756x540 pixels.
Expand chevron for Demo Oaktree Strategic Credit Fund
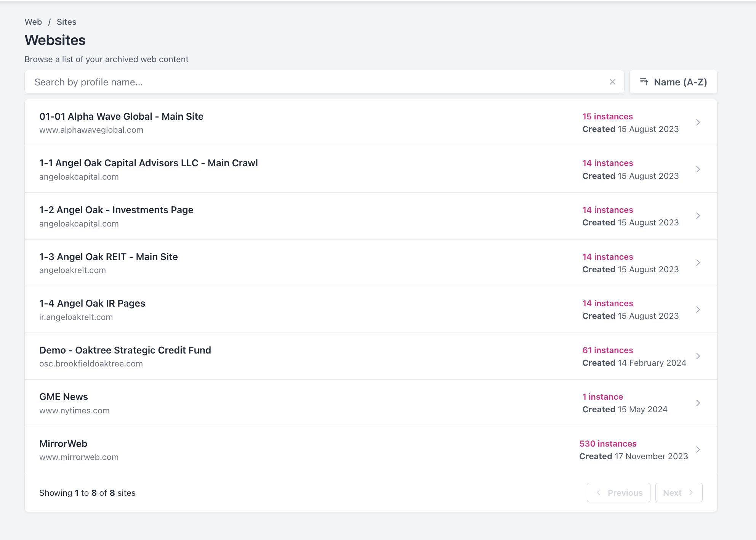(698, 356)
